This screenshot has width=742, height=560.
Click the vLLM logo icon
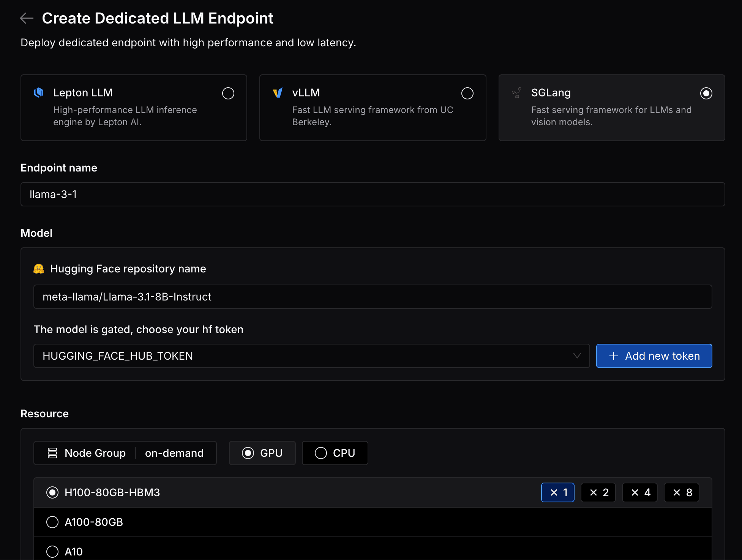[x=278, y=93]
